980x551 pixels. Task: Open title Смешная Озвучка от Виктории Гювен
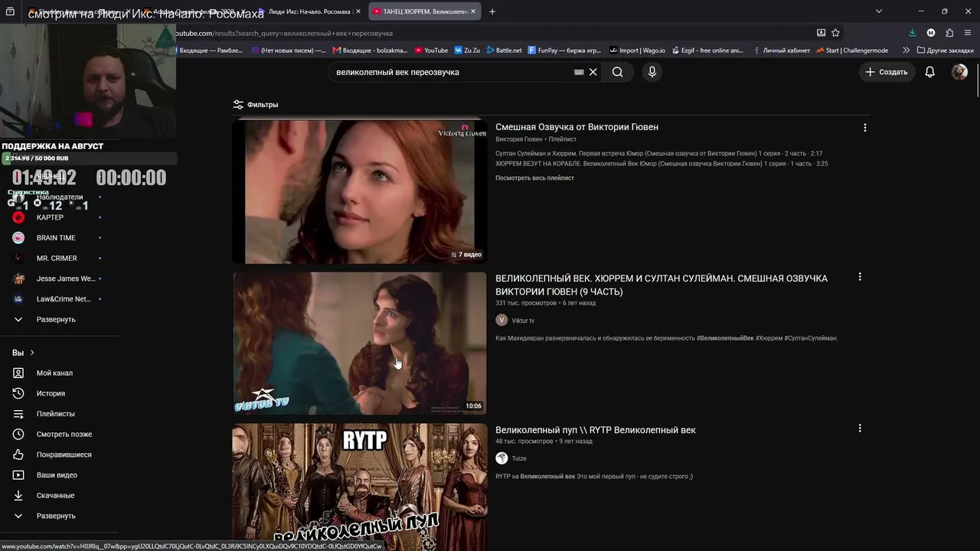[x=577, y=127]
